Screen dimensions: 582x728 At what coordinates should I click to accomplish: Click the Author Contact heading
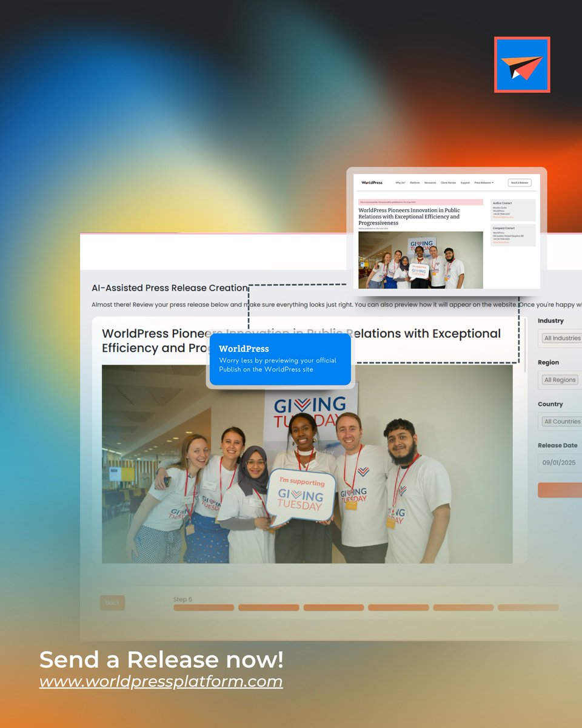pyautogui.click(x=503, y=203)
